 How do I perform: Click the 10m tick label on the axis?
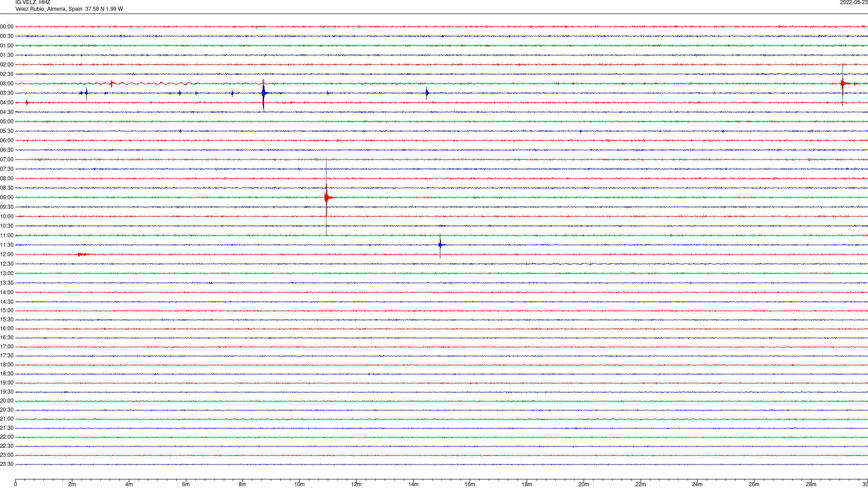[299, 484]
